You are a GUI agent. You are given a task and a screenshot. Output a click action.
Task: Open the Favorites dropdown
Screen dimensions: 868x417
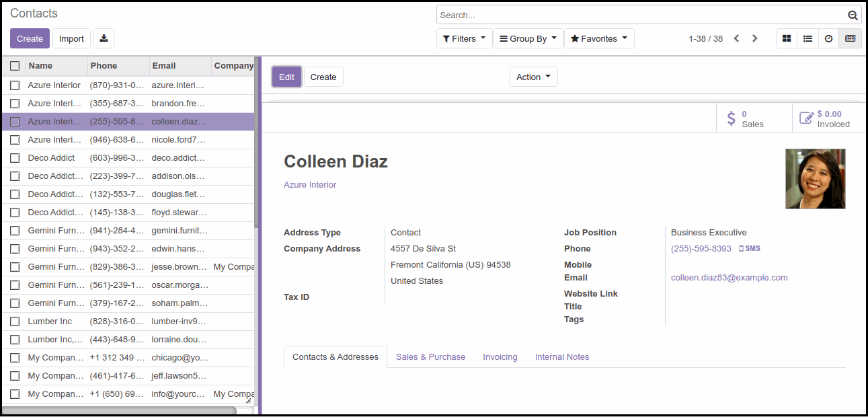click(x=599, y=38)
